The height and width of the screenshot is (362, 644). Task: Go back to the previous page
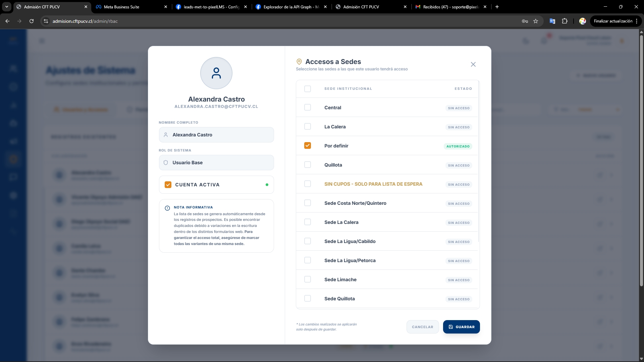(x=7, y=21)
